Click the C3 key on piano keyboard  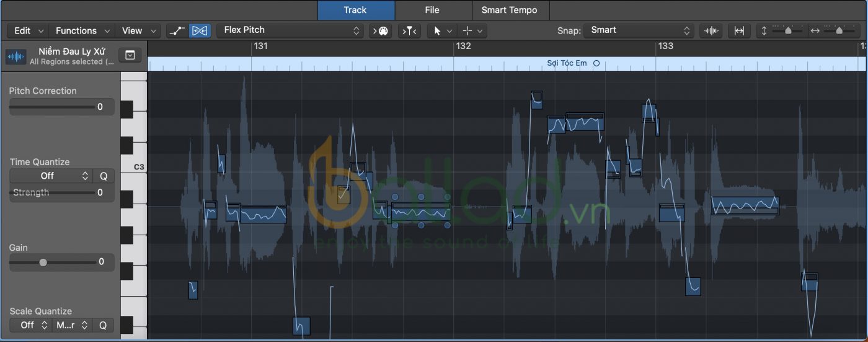tap(133, 167)
